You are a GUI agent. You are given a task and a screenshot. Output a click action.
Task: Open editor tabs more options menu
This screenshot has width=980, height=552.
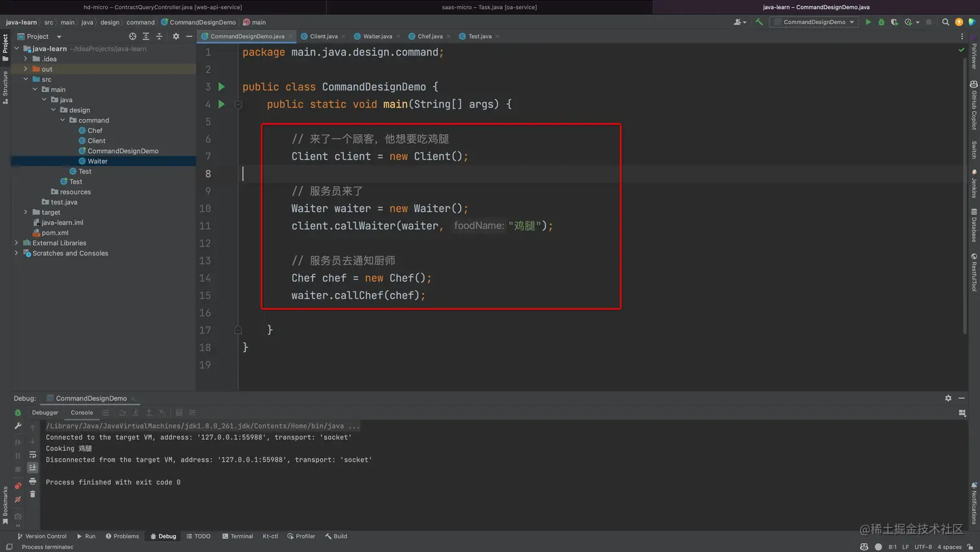click(962, 36)
